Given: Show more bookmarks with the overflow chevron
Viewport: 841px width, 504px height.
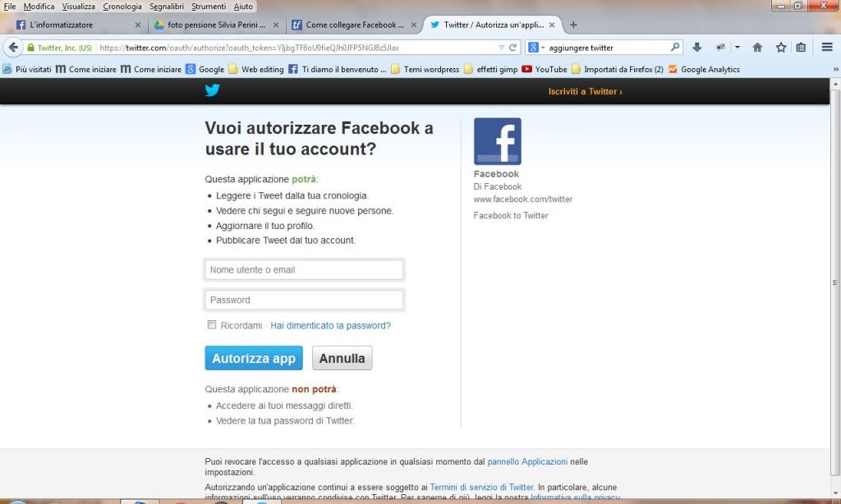Looking at the screenshot, I should [835, 69].
